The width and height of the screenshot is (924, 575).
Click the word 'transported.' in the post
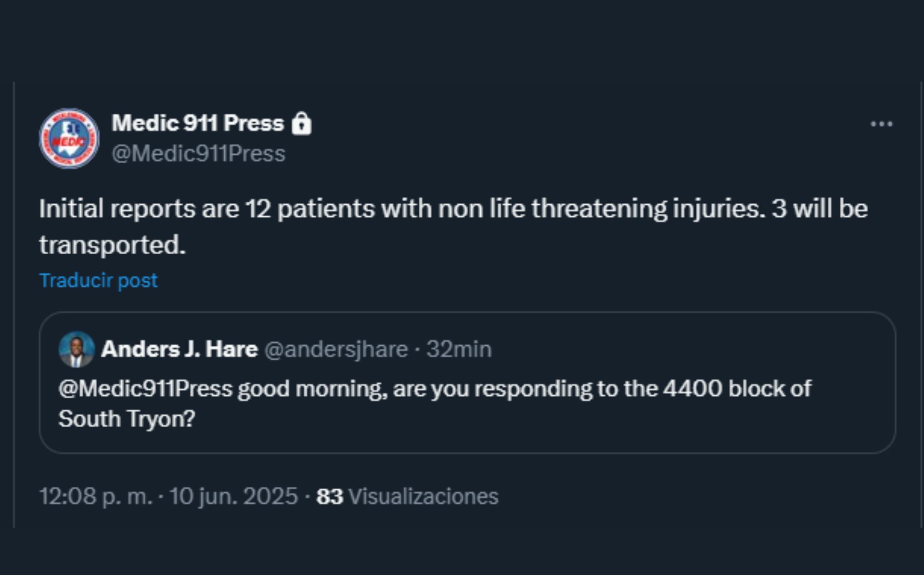(x=112, y=245)
